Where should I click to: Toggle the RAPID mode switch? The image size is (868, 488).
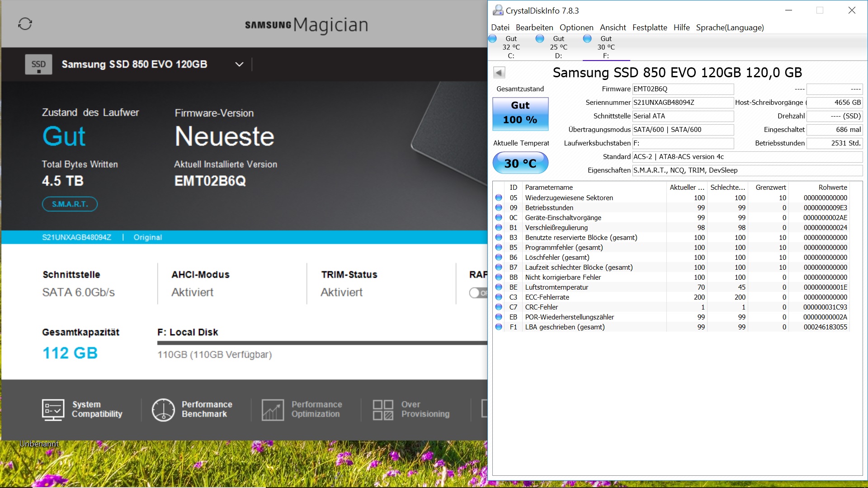click(x=478, y=293)
